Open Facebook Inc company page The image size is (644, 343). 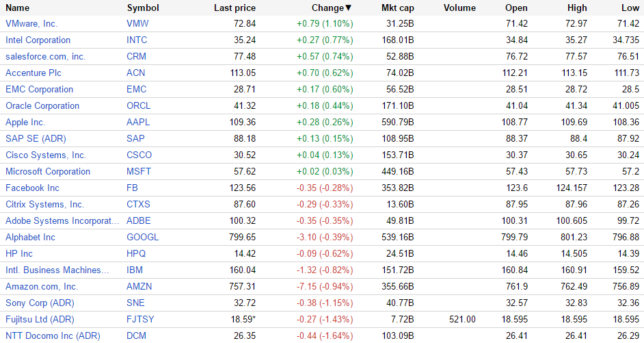coord(32,188)
